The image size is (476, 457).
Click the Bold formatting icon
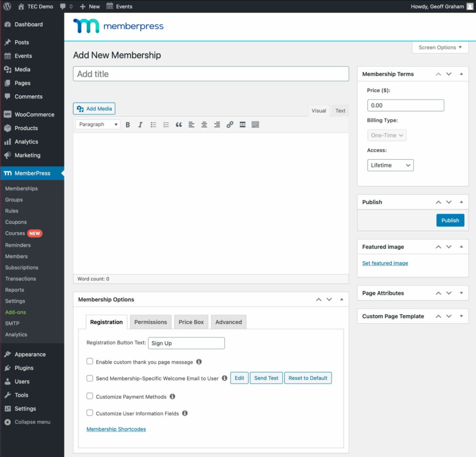click(x=128, y=125)
